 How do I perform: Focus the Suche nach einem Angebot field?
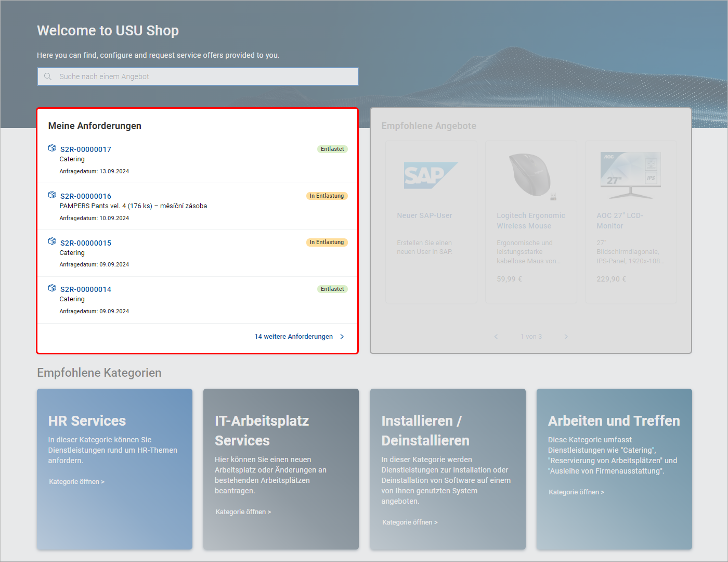[x=198, y=76]
